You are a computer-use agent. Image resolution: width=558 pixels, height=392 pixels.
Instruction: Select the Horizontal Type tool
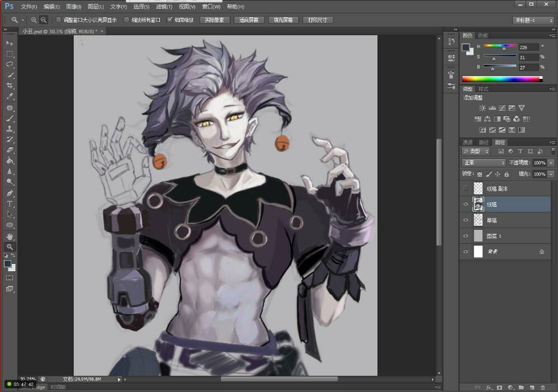point(10,204)
